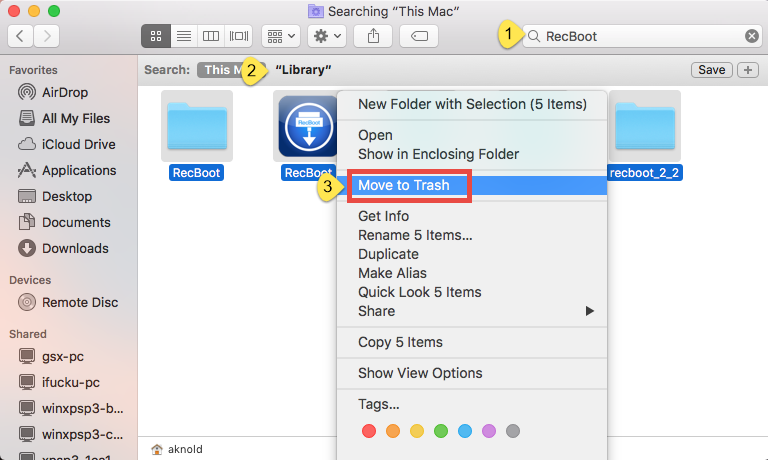Screen dimensions: 768x460
Task: Switch to icon view
Action: pyautogui.click(x=156, y=36)
